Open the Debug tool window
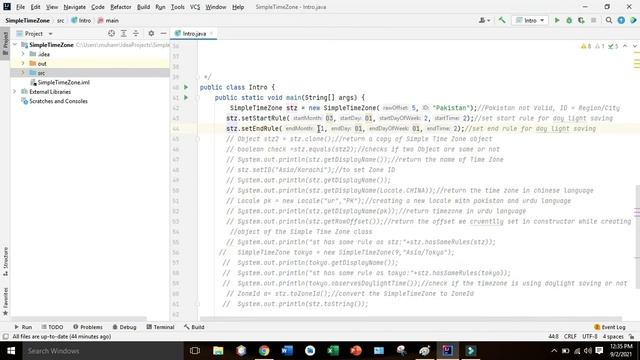Image resolution: width=640 pixels, height=360 pixels. point(124,327)
